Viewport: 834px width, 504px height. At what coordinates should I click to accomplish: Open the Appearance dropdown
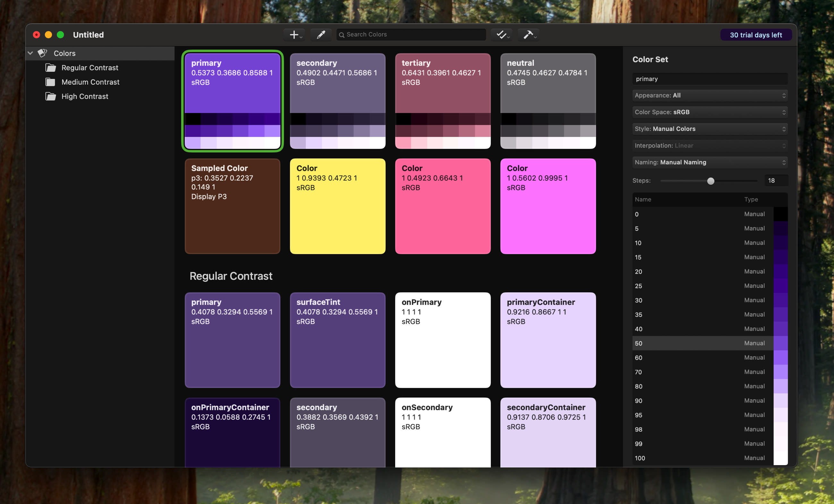click(x=710, y=96)
